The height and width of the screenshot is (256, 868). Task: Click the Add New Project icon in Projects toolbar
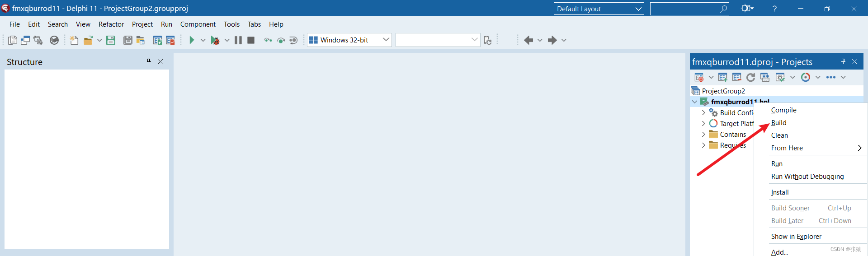[722, 77]
